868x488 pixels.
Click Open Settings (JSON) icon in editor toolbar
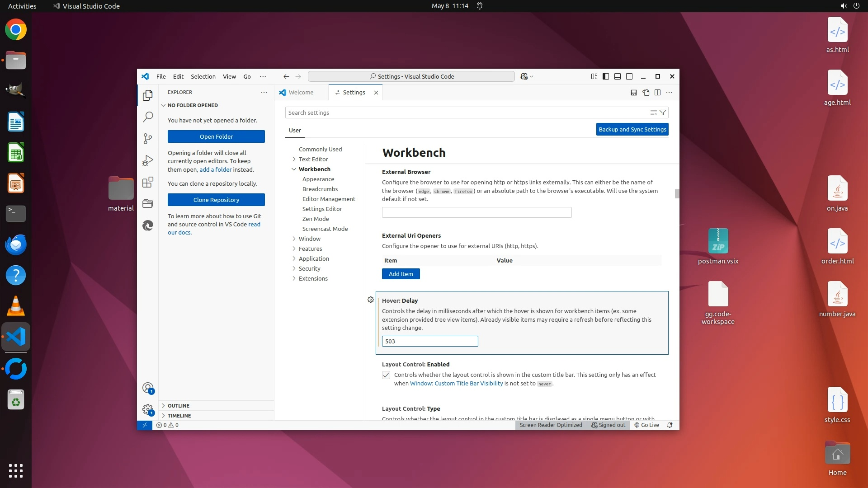coord(646,93)
